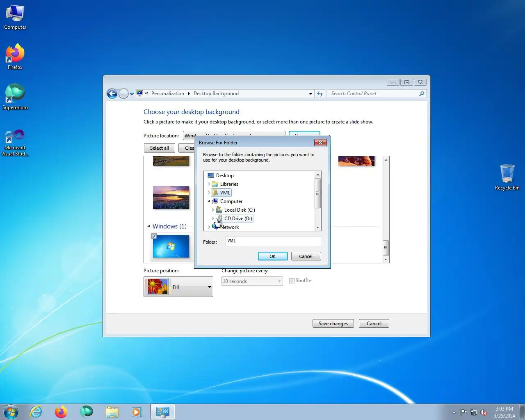This screenshot has height=420, width=525.
Task: Open the address bar history dropdown
Action: point(310,94)
